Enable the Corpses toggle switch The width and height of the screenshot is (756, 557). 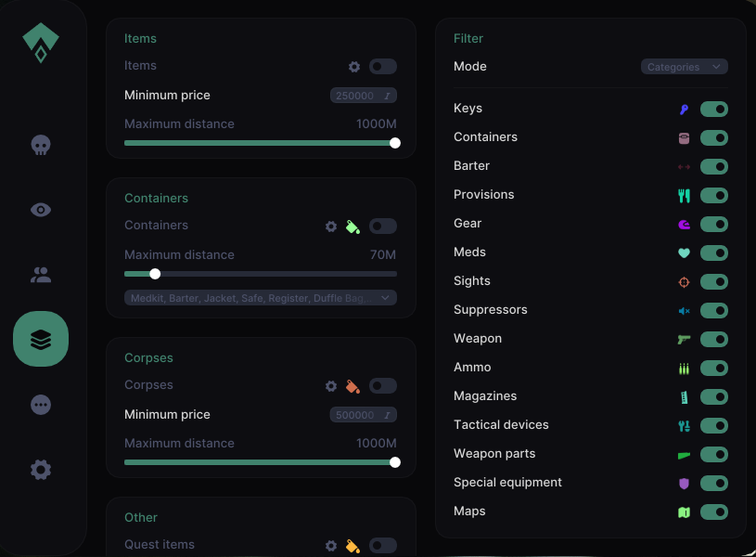[x=383, y=385]
